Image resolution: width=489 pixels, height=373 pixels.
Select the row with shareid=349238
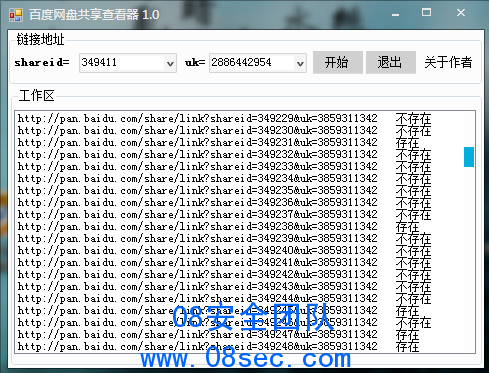click(x=218, y=227)
